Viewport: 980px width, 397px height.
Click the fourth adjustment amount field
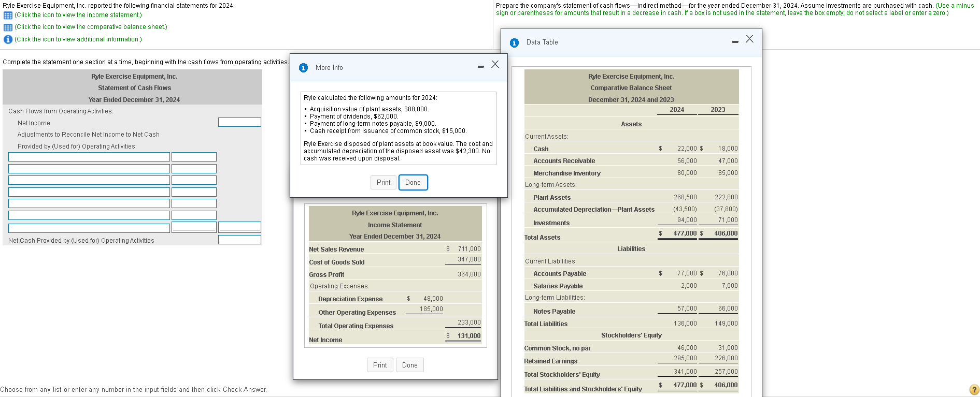[194, 192]
